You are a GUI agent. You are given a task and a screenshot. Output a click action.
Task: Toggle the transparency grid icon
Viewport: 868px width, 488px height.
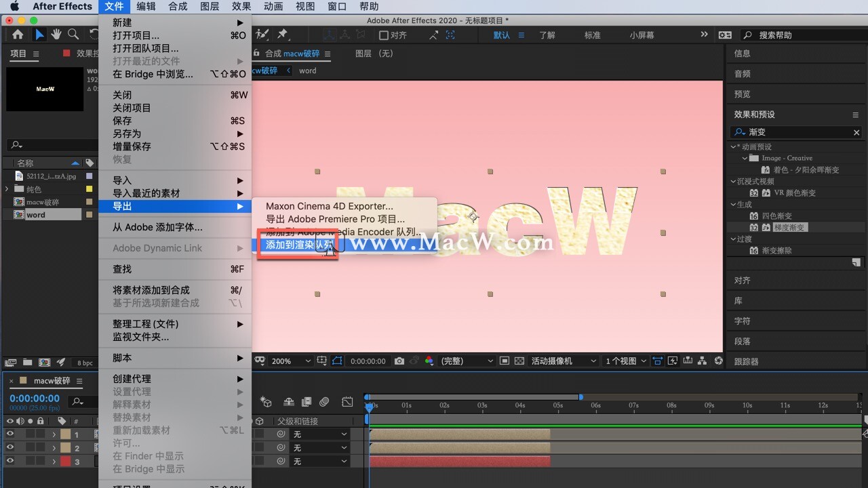pos(519,361)
